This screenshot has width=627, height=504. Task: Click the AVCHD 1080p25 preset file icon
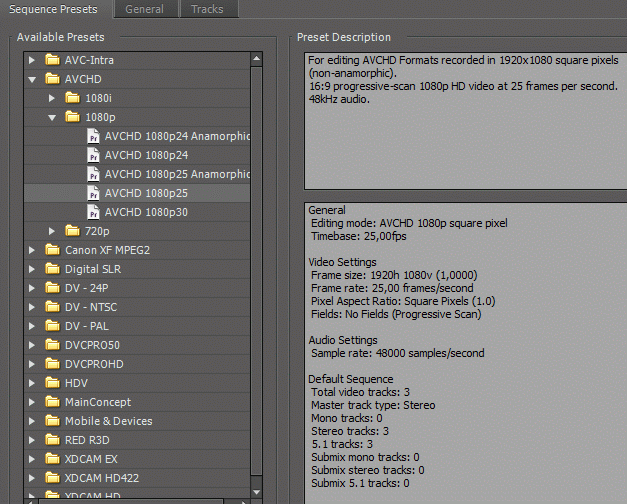tap(93, 193)
